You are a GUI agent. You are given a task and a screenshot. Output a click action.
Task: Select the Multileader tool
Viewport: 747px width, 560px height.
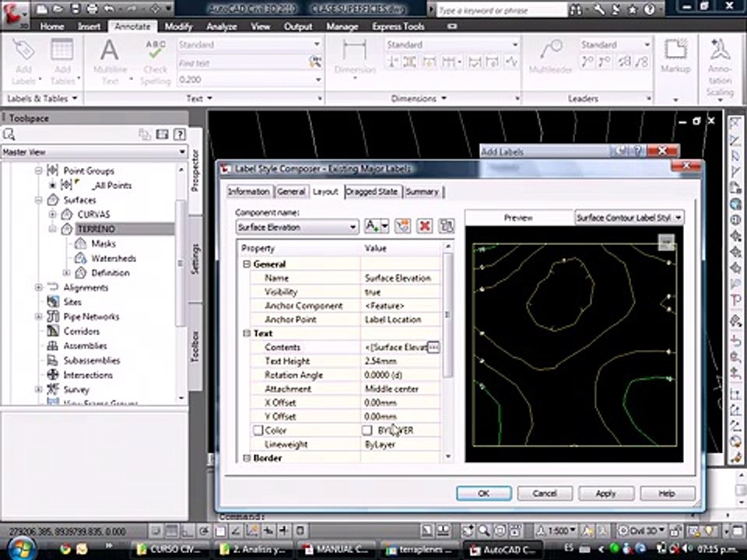point(551,57)
